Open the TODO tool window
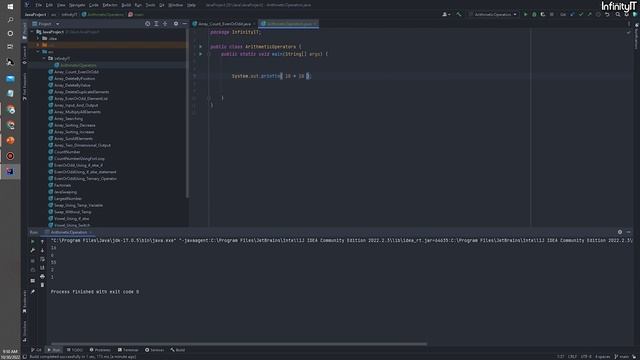 coord(75,350)
